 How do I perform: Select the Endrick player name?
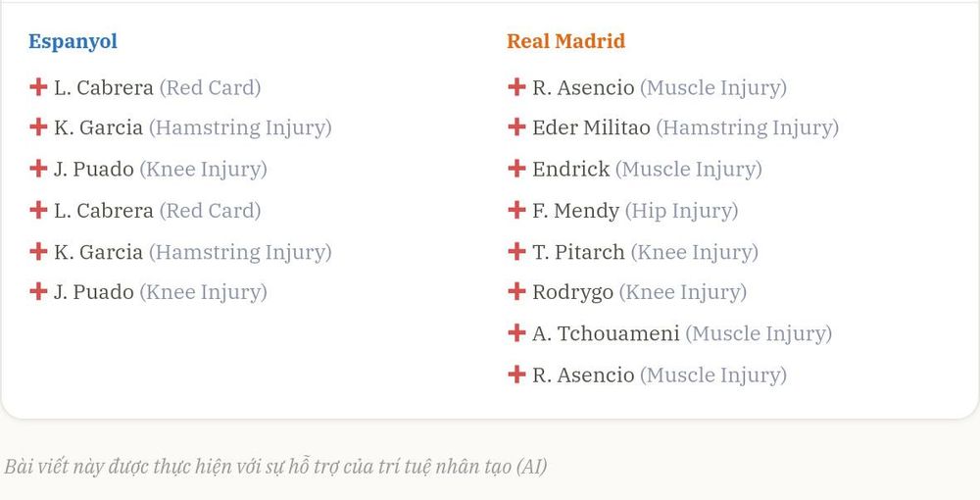(570, 169)
